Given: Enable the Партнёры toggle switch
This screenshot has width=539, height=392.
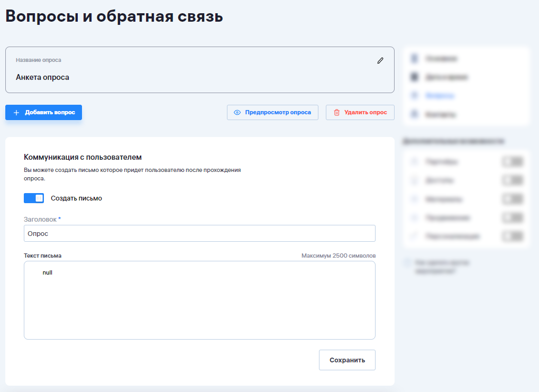Looking at the screenshot, I should [512, 162].
